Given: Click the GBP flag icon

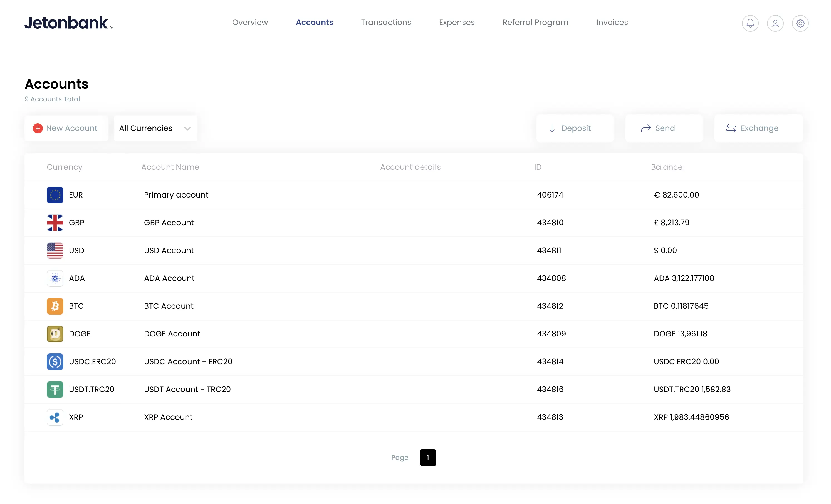Looking at the screenshot, I should coord(55,223).
